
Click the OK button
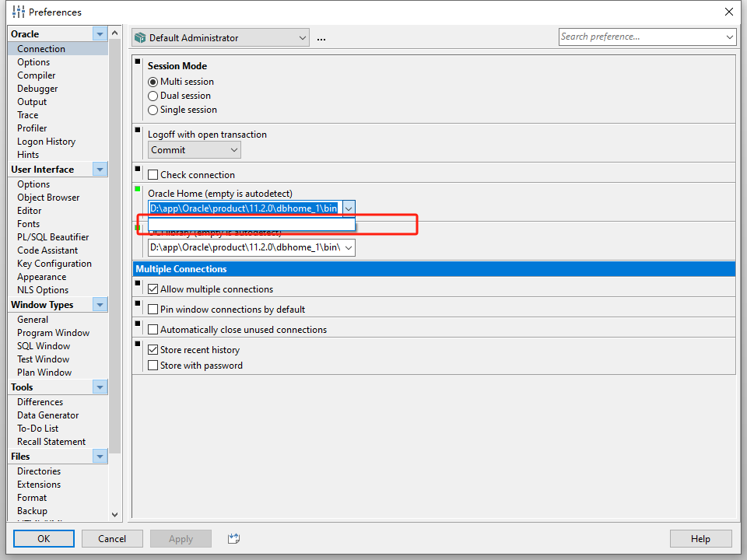(44, 538)
